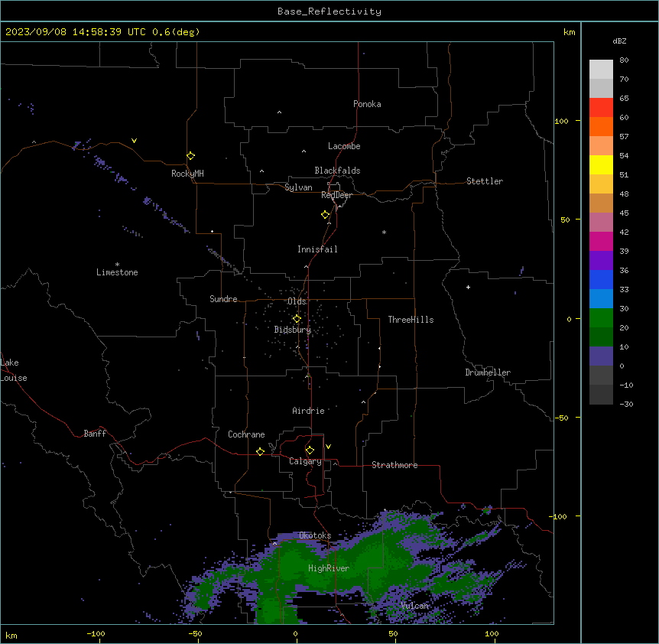
Task: Click the ThreeHills label
Action: [x=411, y=320]
